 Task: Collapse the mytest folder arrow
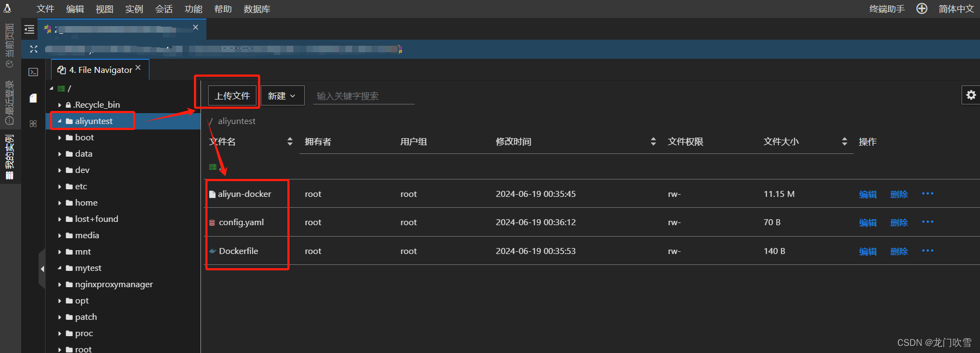[x=60, y=268]
